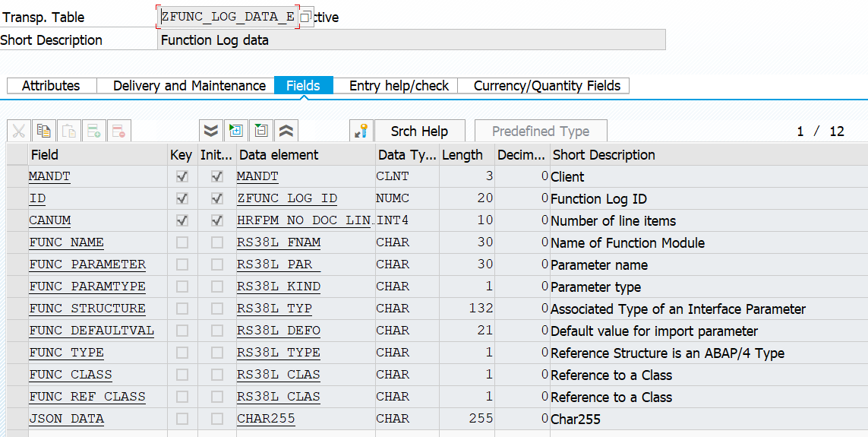Open the Entry help/check tab
Screen dimensions: 868x437
pos(395,86)
